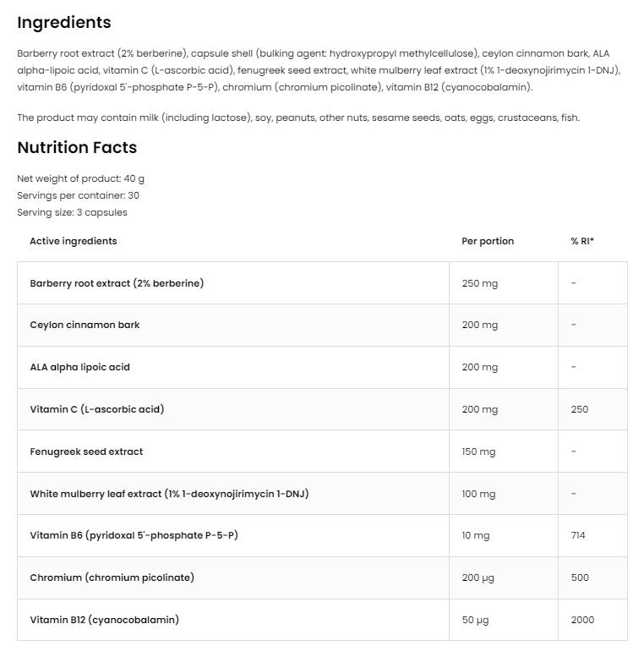Click the Fenugreek seed extract 150 mg value
This screenshot has height=657, width=644.
pos(478,452)
